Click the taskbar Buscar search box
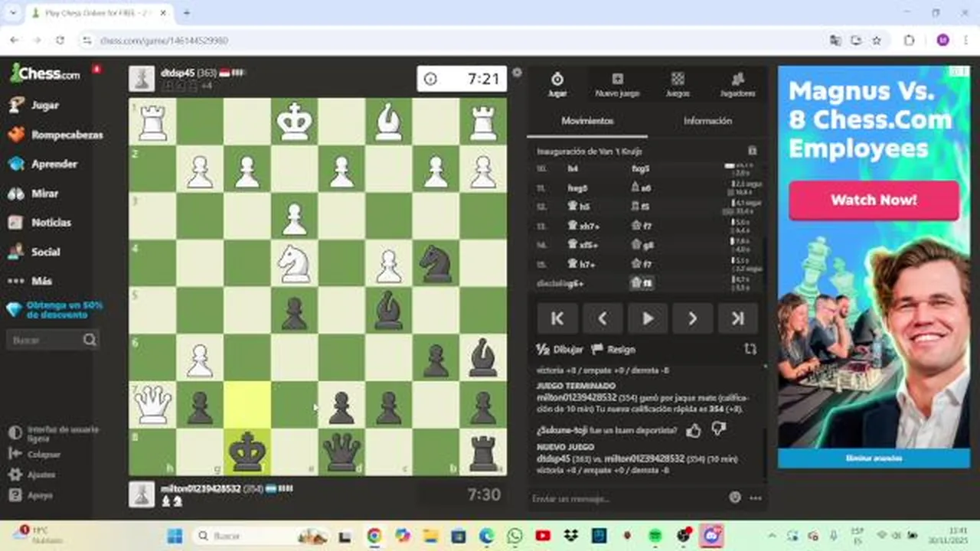980x551 pixels. 260,536
